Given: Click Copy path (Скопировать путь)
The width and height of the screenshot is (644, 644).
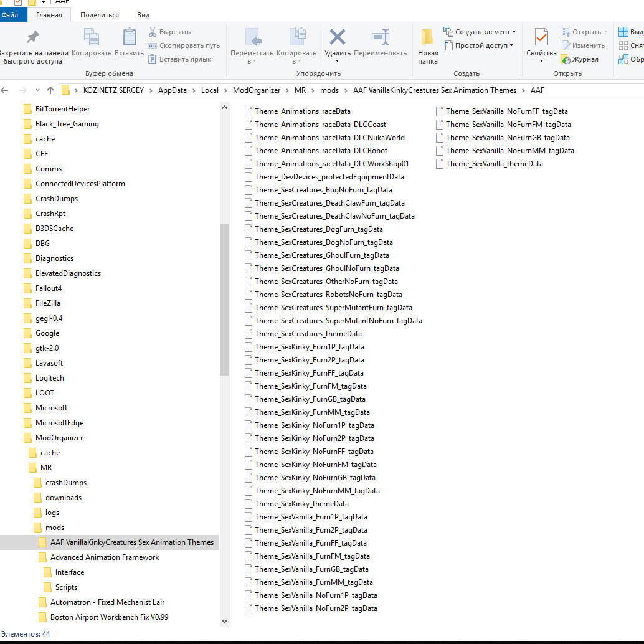Looking at the screenshot, I should [184, 45].
